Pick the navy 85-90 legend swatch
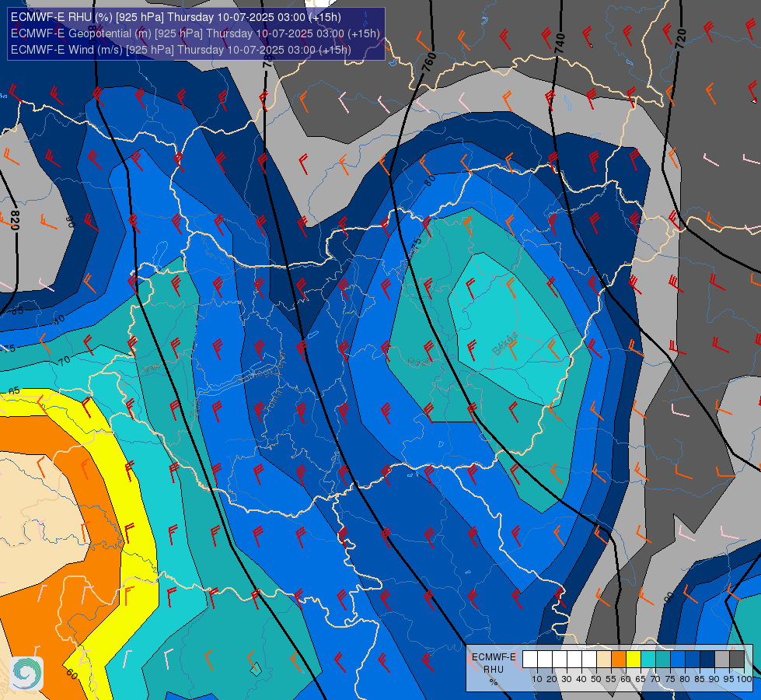The image size is (761, 700). [x=707, y=660]
